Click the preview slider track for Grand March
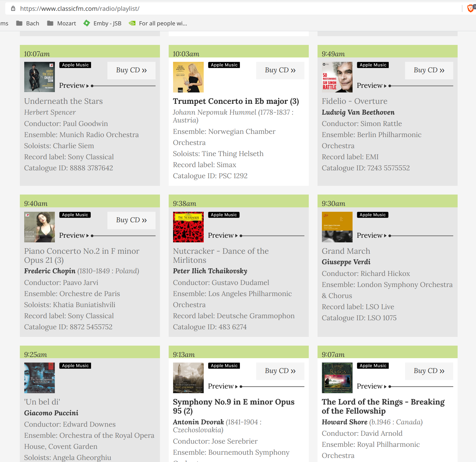 pos(422,236)
